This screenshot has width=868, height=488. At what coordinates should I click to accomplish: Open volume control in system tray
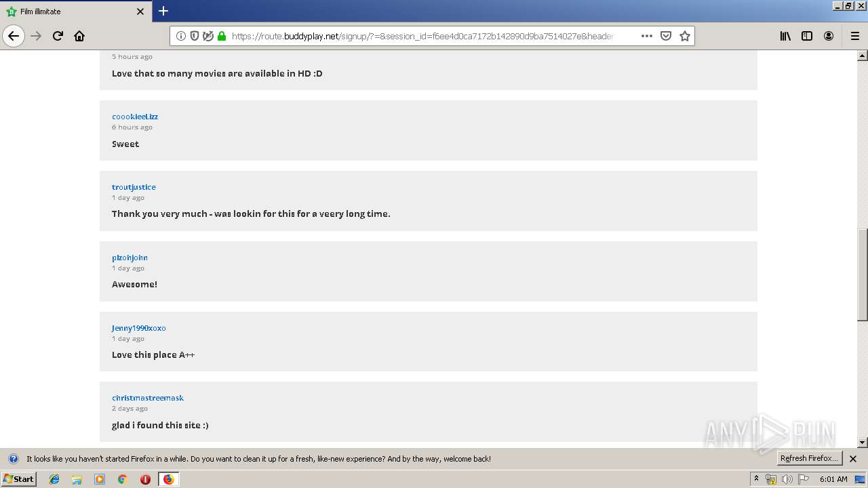787,479
